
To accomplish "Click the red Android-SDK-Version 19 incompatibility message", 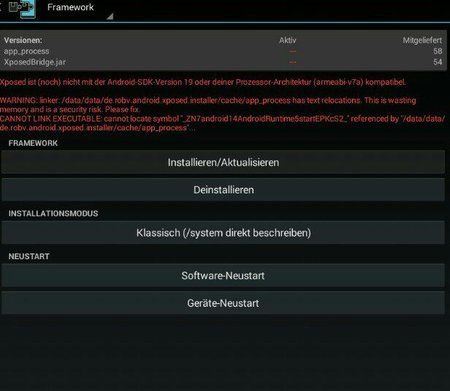I will [203, 82].
